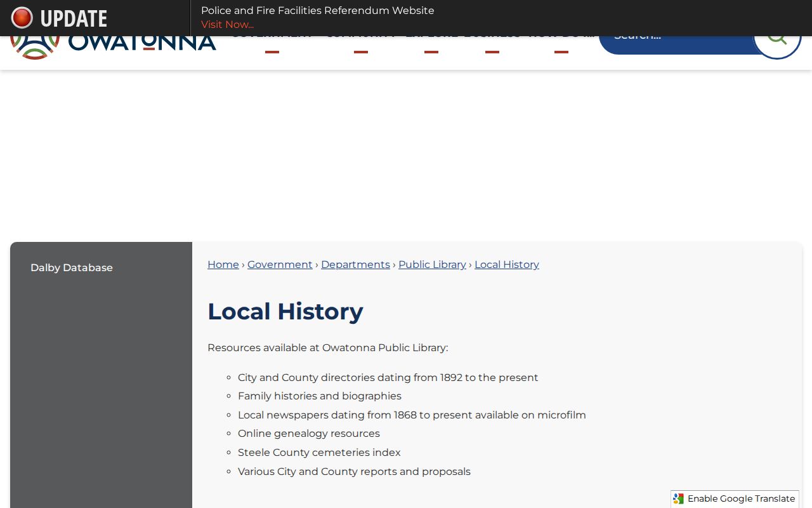This screenshot has height=508, width=812.
Task: Click 'Steele County cemeteries index' item
Action: click(319, 453)
